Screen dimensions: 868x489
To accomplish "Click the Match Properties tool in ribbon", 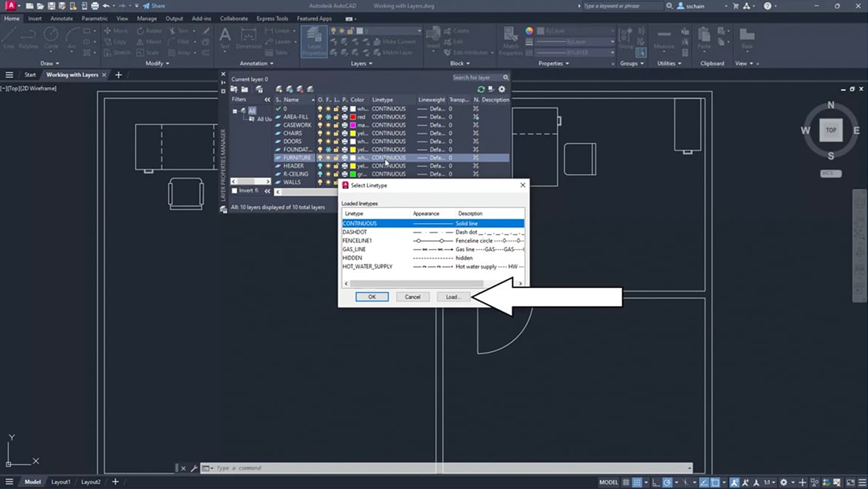I will [511, 40].
